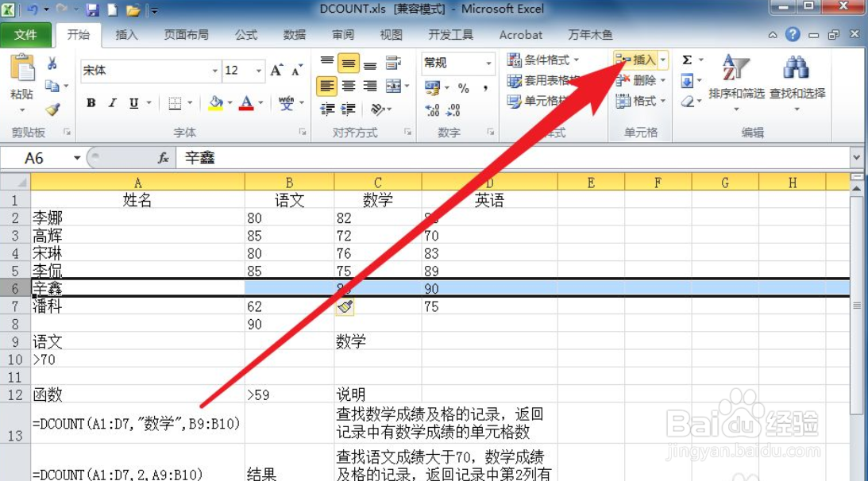This screenshot has height=481, width=868.
Task: Click the Cut (scissors) icon
Action: (52, 64)
